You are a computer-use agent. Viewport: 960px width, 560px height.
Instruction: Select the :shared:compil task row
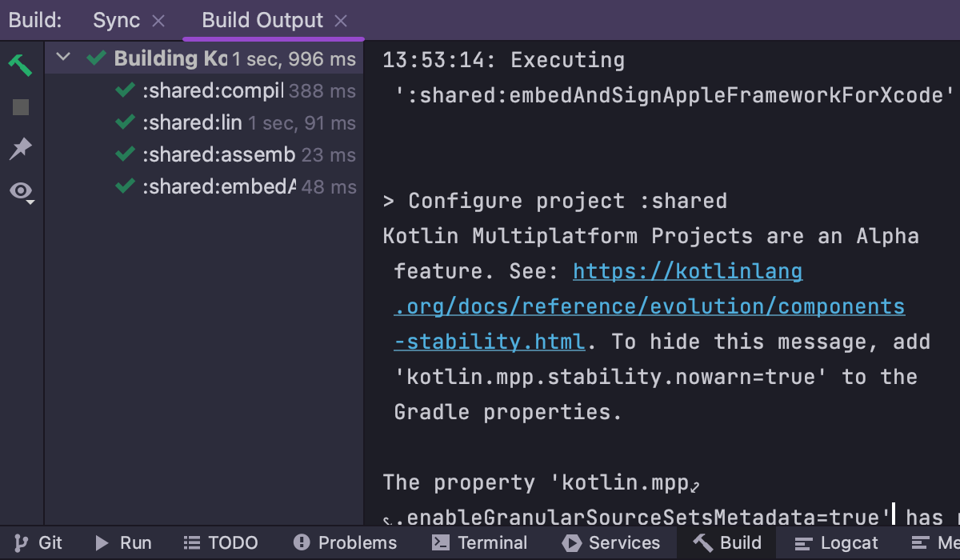click(212, 91)
